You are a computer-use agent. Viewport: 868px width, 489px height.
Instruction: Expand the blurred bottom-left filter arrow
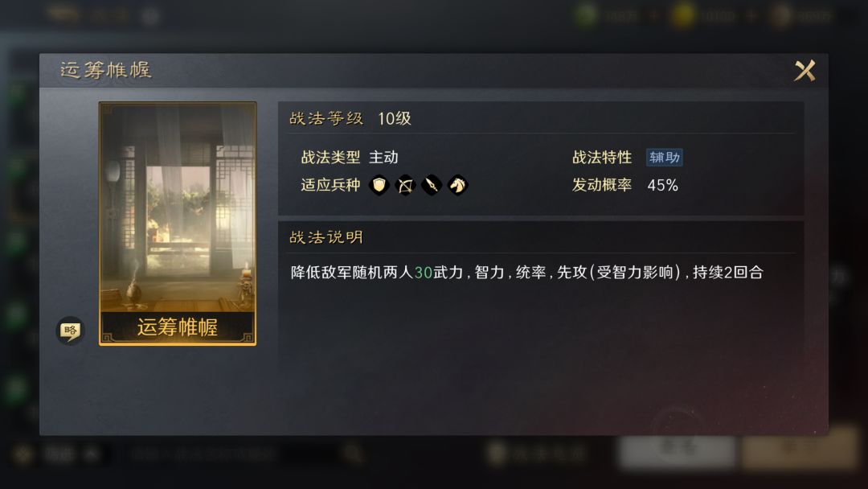(x=92, y=454)
